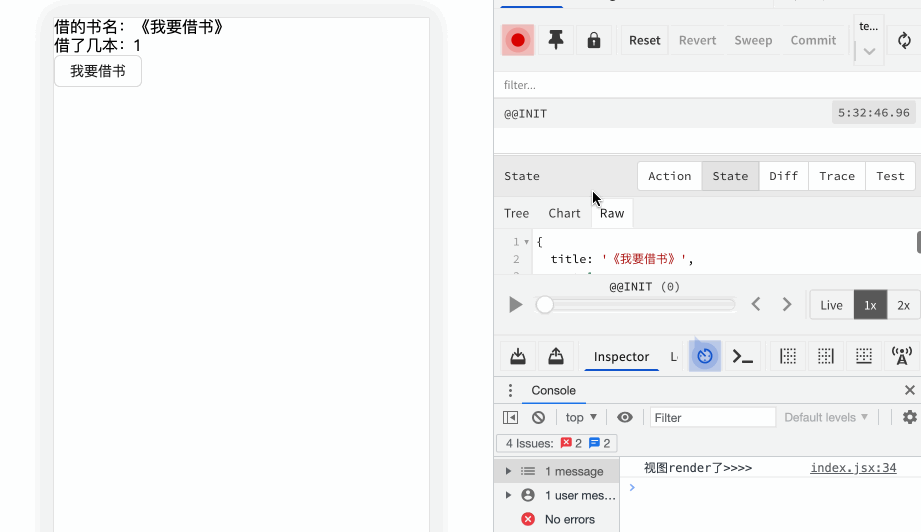Dock monitor to the left grid icon
The image size is (921, 532).
(788, 356)
